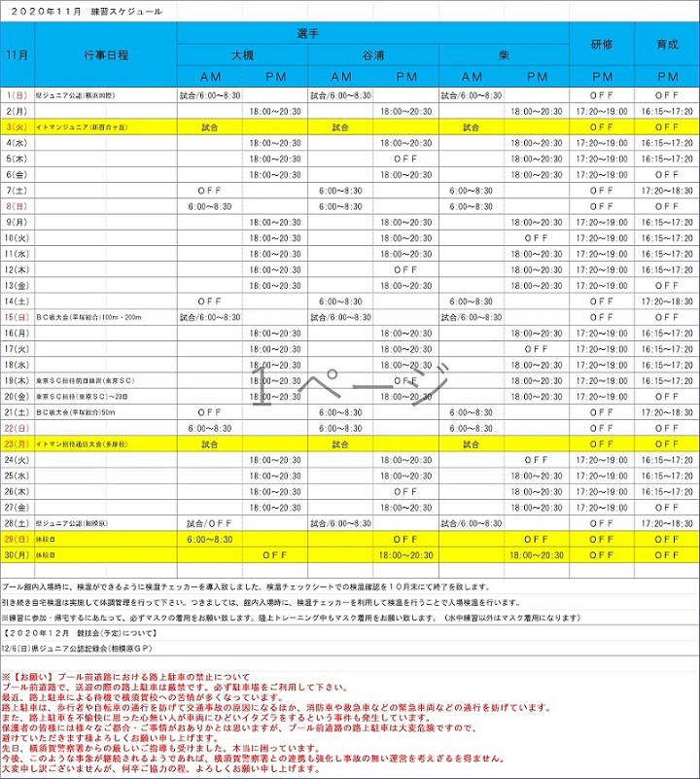Select 研修's 17:20~19:00 cell on 2(月)

pyautogui.click(x=602, y=111)
